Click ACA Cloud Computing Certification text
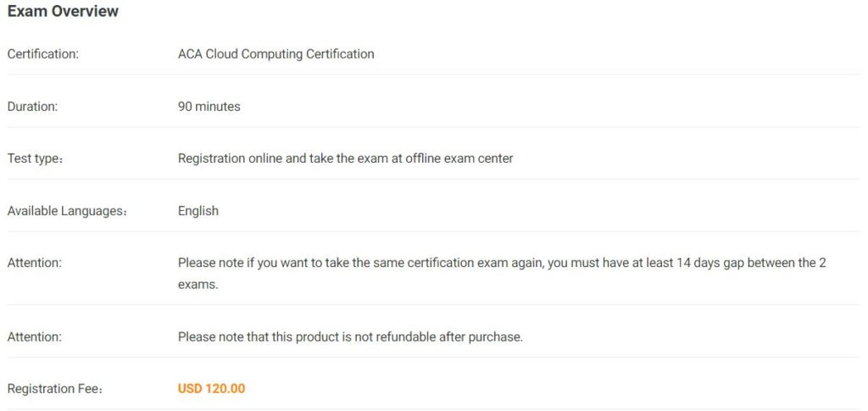This screenshot has height=411, width=868. [275, 54]
